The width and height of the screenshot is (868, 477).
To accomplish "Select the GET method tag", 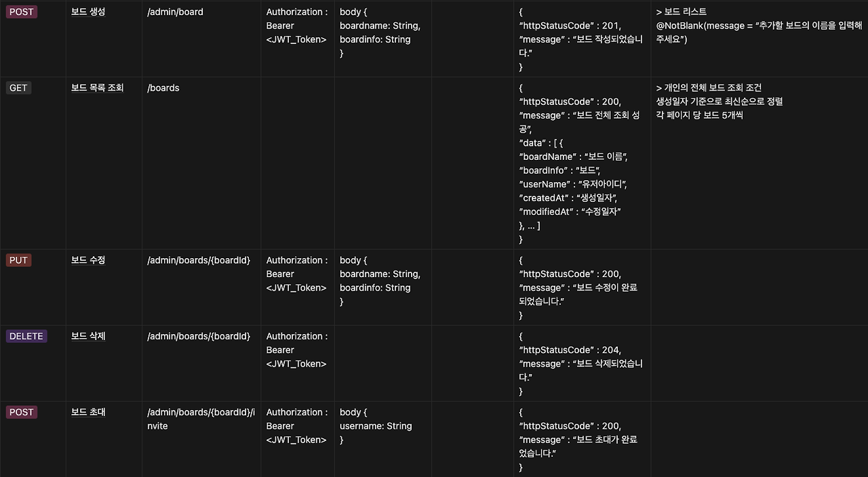I will coord(18,87).
